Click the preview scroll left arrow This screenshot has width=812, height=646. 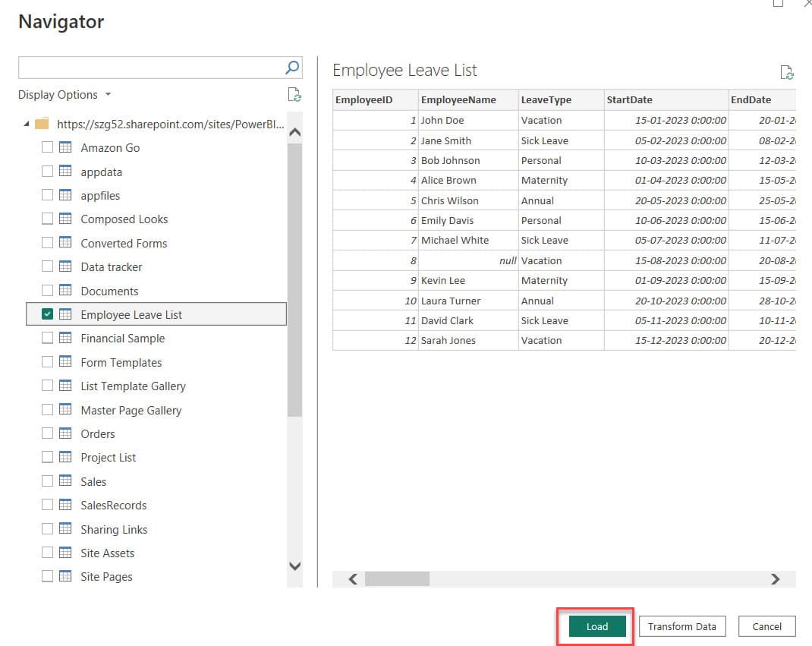click(x=353, y=578)
